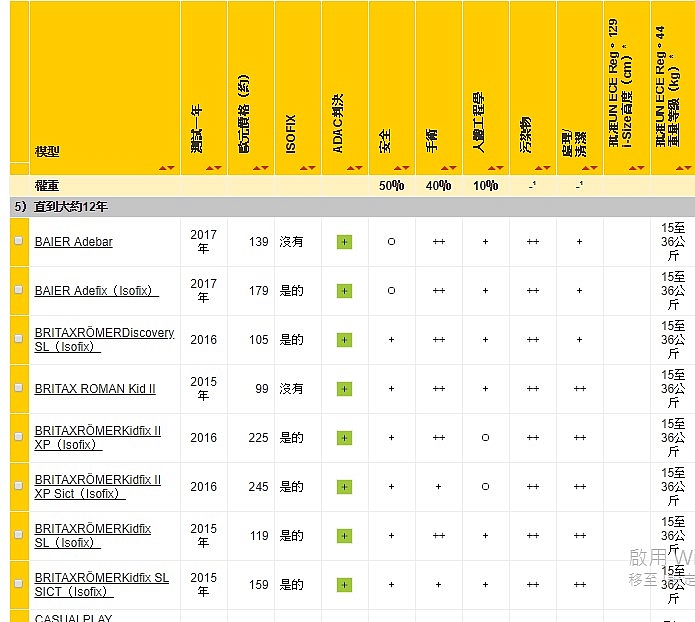Tick checkbox for Kidfix II XP Sict

pyautogui.click(x=19, y=485)
